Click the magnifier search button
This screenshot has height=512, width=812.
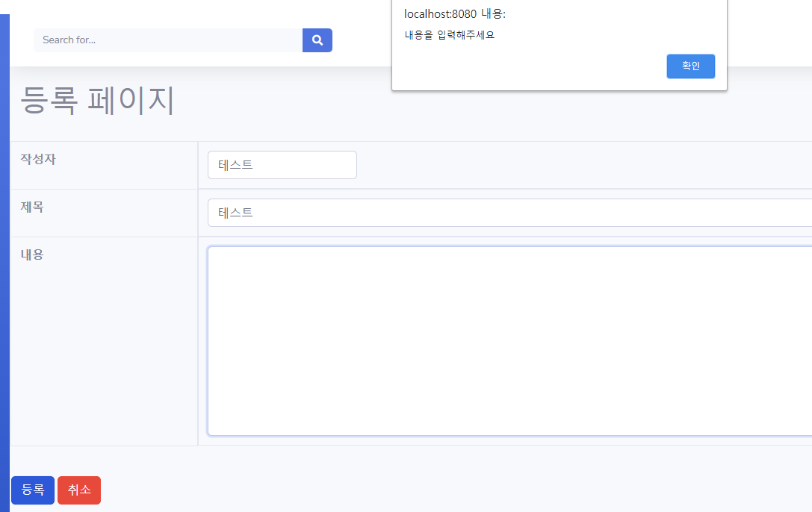[317, 40]
